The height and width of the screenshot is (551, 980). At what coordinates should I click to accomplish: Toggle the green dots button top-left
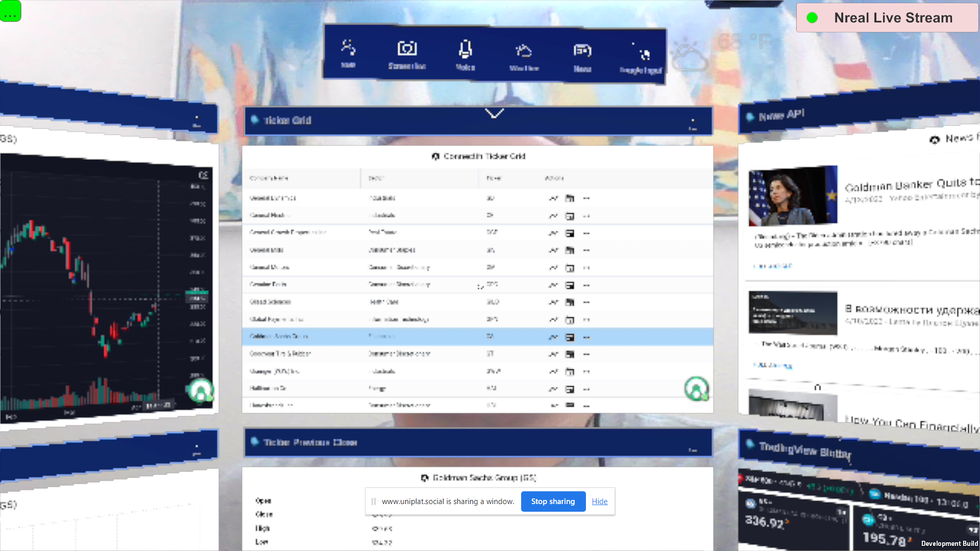[x=11, y=11]
